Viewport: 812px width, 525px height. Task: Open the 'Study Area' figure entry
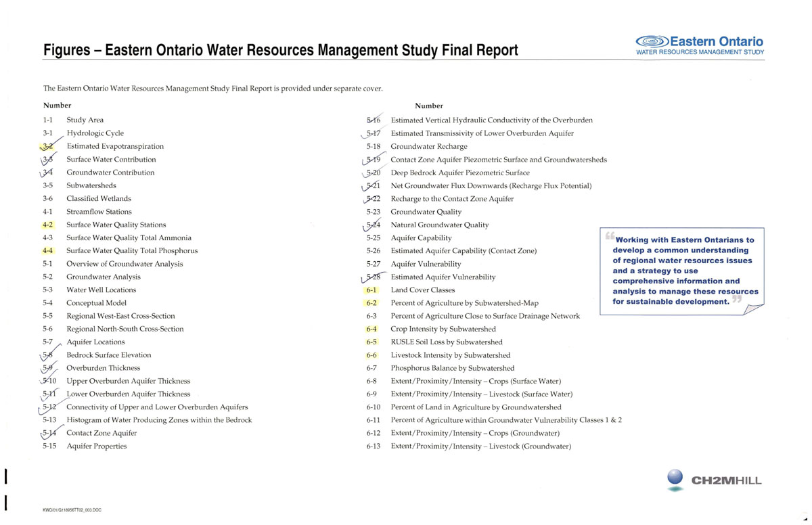(x=85, y=120)
